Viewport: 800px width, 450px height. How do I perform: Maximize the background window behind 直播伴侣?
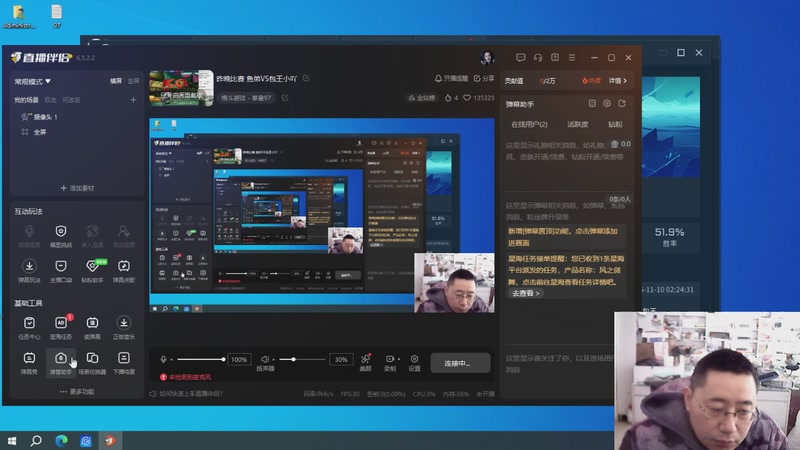tap(681, 53)
